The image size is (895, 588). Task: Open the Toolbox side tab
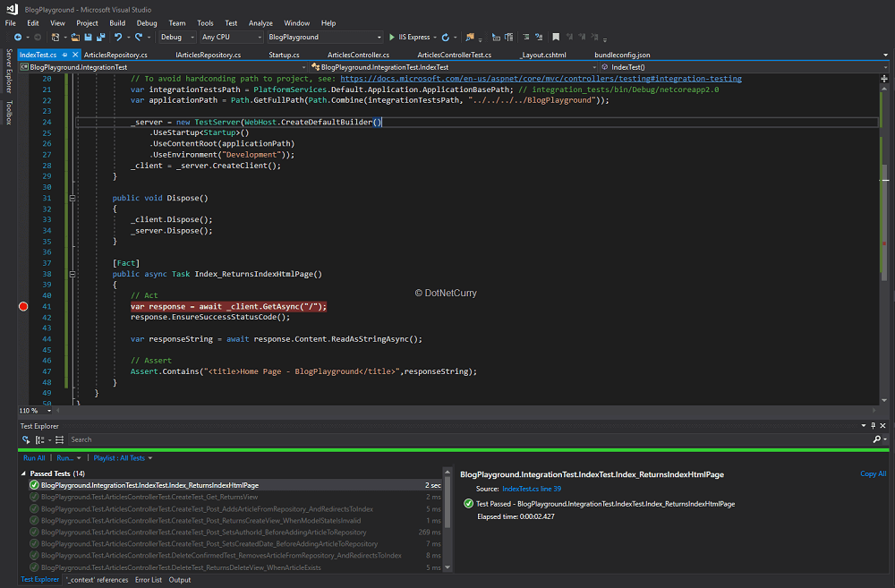click(x=9, y=113)
